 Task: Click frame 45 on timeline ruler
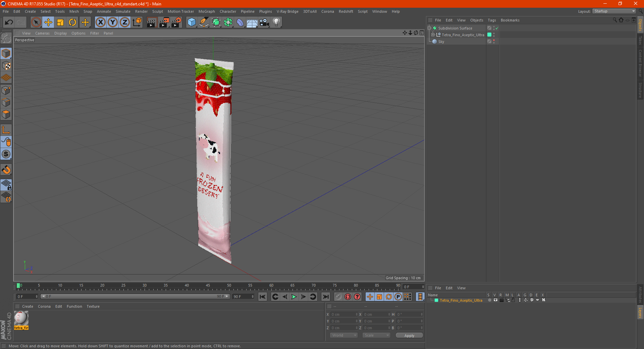(x=208, y=286)
